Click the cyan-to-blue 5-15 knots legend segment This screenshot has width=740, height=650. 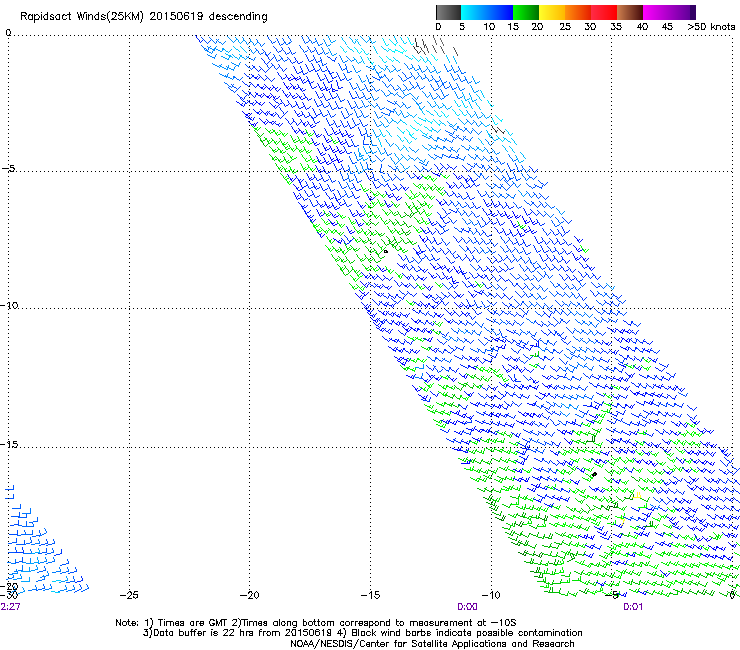click(487, 12)
